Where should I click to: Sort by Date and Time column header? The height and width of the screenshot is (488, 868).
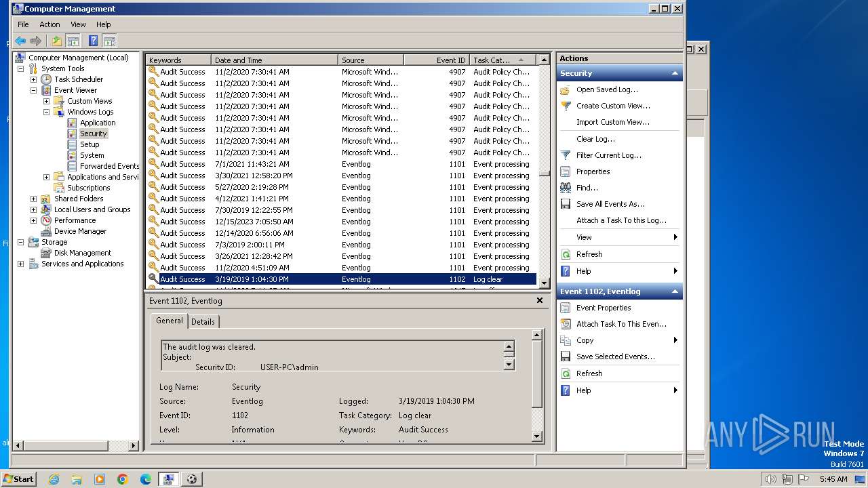pyautogui.click(x=275, y=60)
